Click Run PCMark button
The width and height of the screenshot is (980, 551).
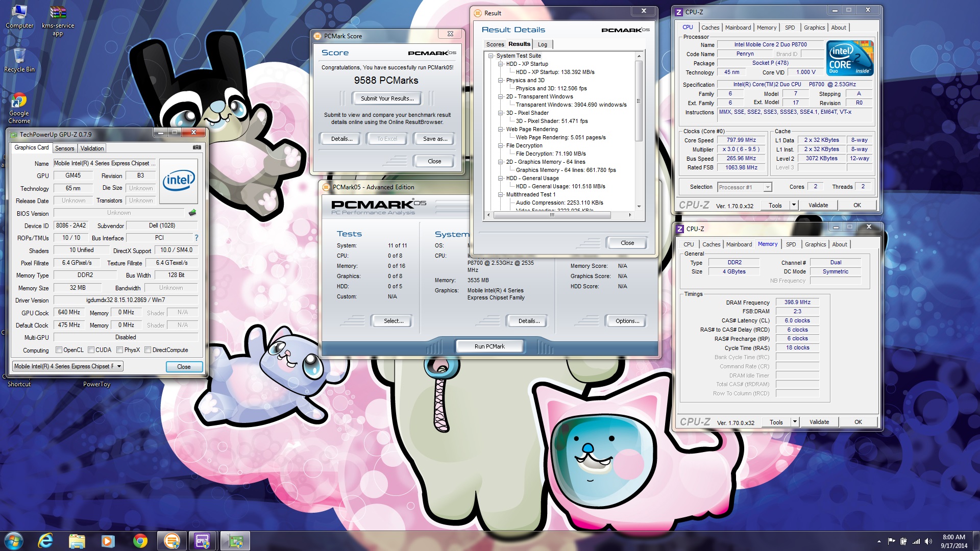(x=489, y=346)
